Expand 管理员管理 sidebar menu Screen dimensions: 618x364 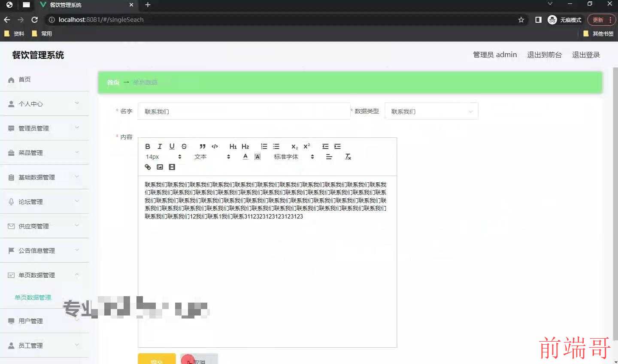45,128
